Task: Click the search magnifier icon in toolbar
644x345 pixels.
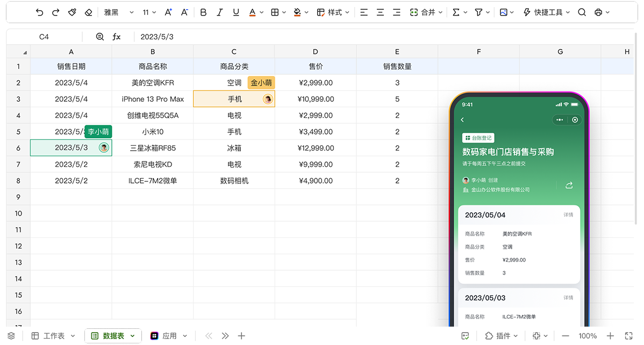Action: tap(582, 12)
